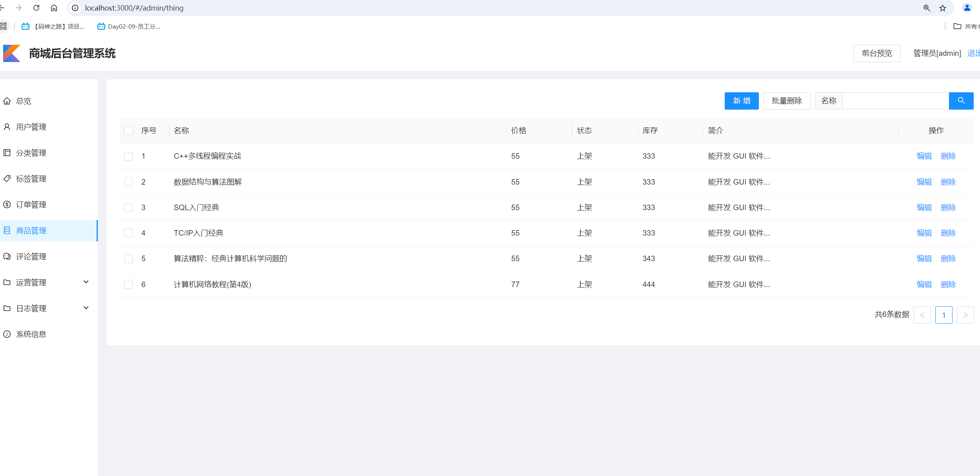
Task: Open 用户管理 in the sidebar
Action: [31, 127]
